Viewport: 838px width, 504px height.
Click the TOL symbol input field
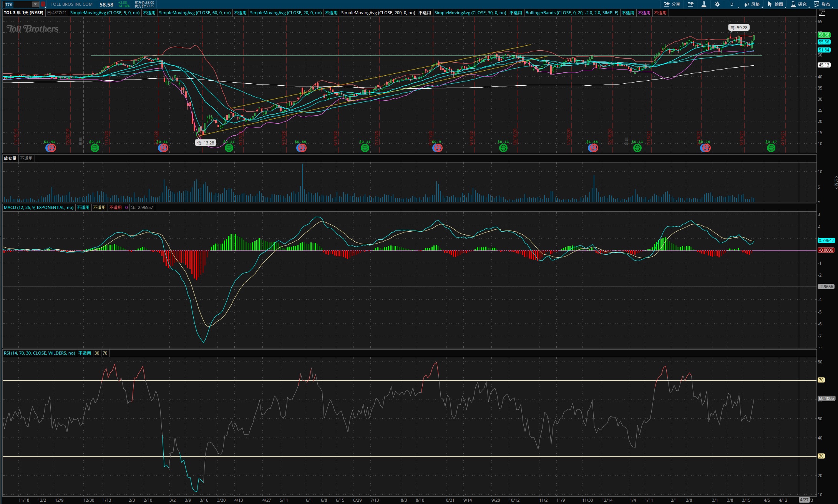[x=18, y=4]
